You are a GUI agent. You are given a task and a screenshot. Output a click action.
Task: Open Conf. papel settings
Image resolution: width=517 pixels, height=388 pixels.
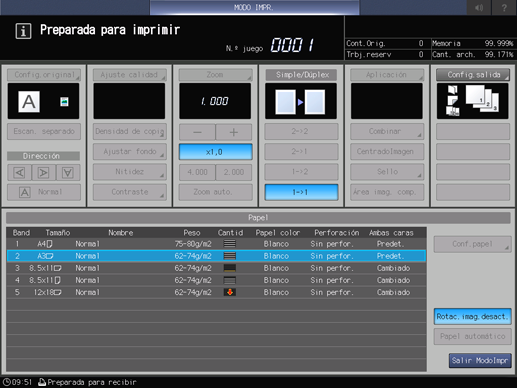pyautogui.click(x=472, y=244)
